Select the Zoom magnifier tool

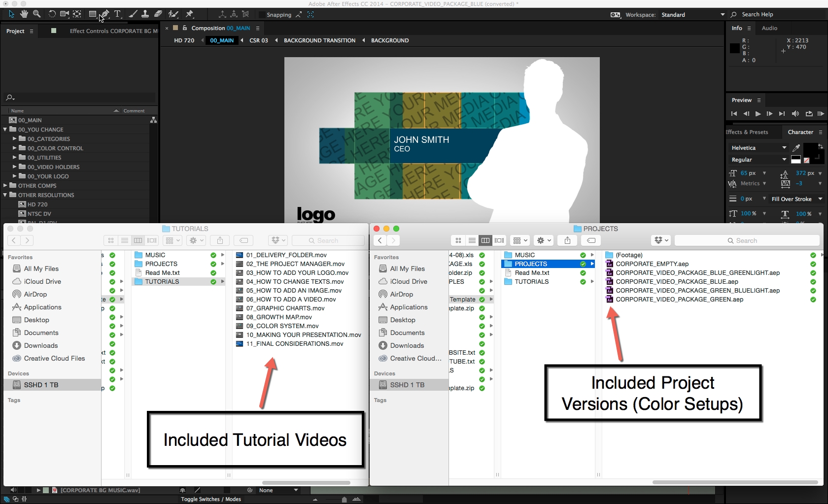coord(36,14)
